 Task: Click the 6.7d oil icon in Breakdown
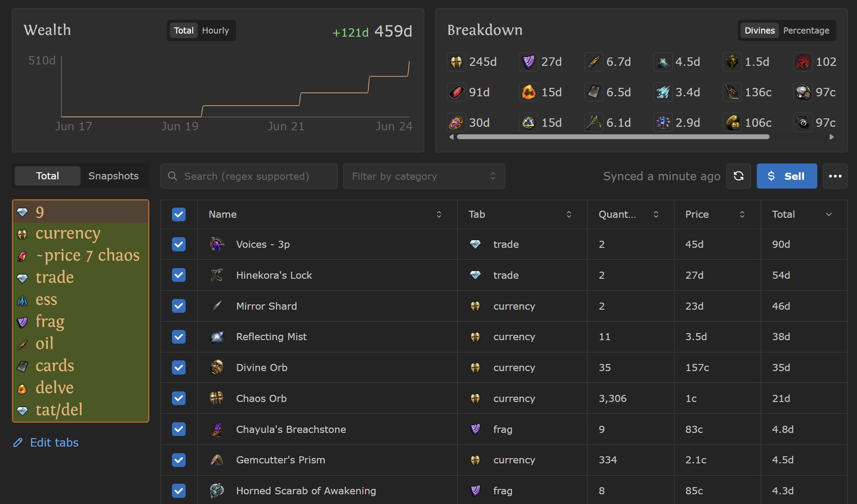(x=594, y=62)
